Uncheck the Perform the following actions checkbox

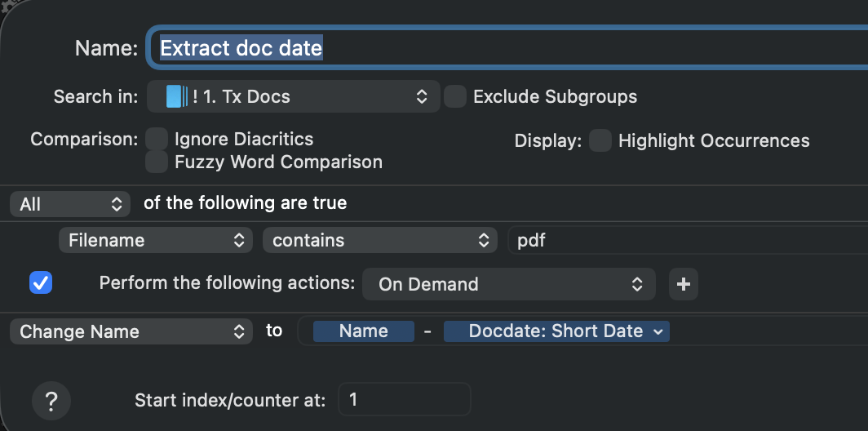click(x=41, y=283)
